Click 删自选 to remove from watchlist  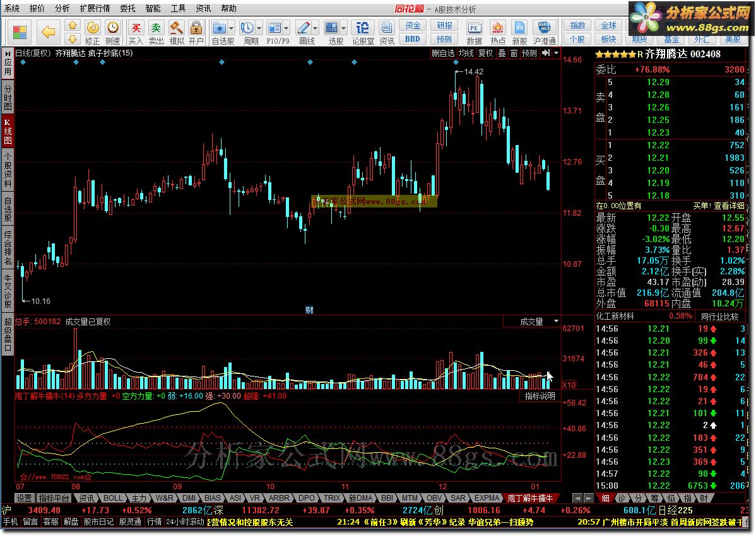[x=443, y=53]
